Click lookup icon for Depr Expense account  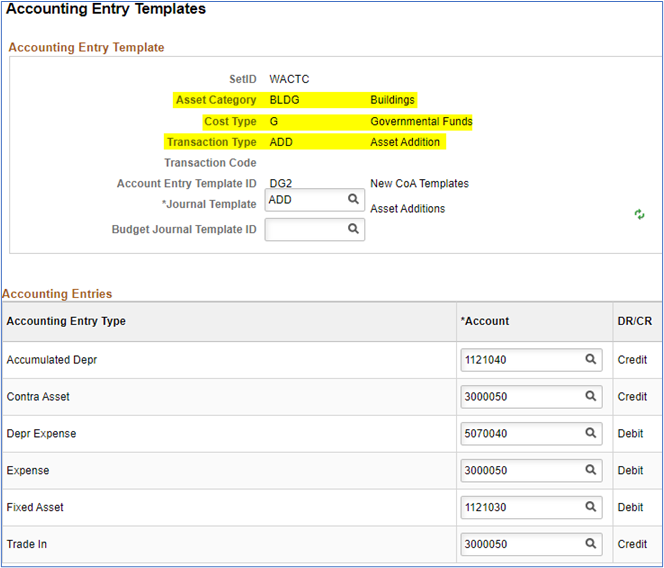591,434
